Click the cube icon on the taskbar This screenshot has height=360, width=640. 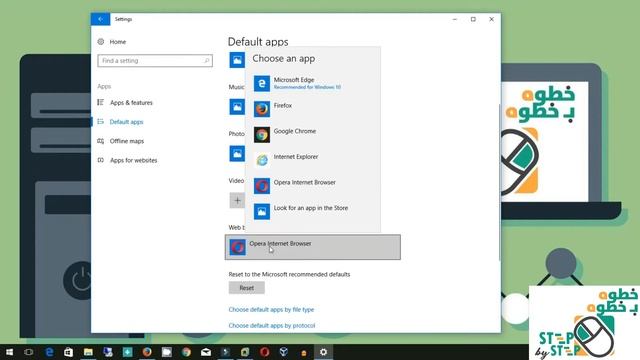[x=284, y=352]
